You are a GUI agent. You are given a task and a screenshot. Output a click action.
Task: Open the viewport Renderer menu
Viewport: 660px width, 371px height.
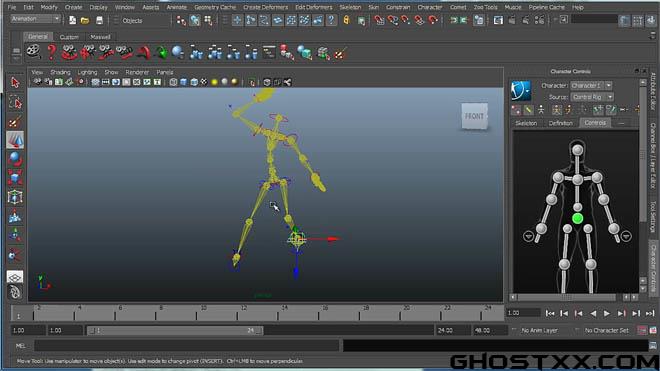pos(137,72)
